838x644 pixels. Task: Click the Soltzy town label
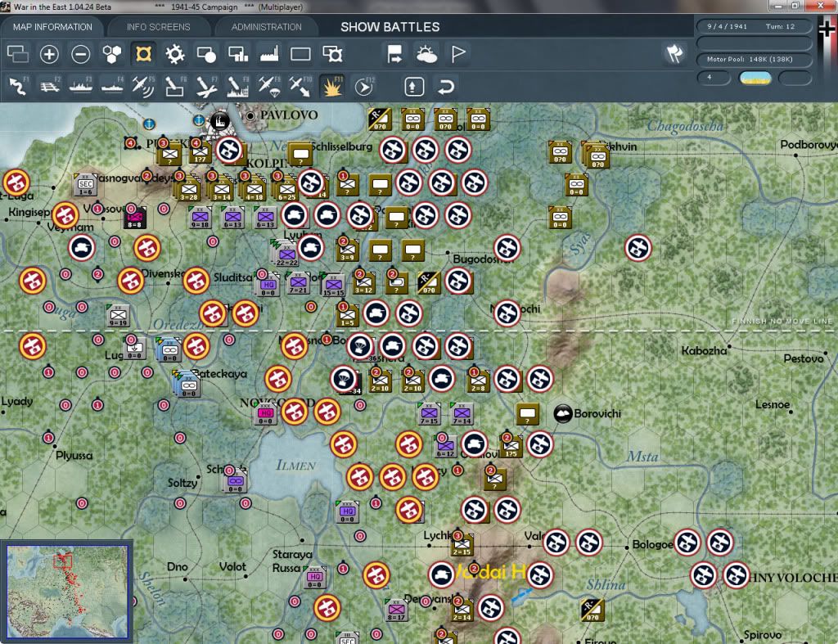point(182,483)
